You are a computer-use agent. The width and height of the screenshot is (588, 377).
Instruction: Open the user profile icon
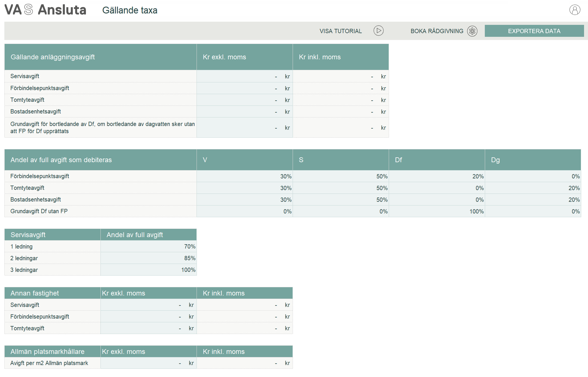[x=575, y=10]
